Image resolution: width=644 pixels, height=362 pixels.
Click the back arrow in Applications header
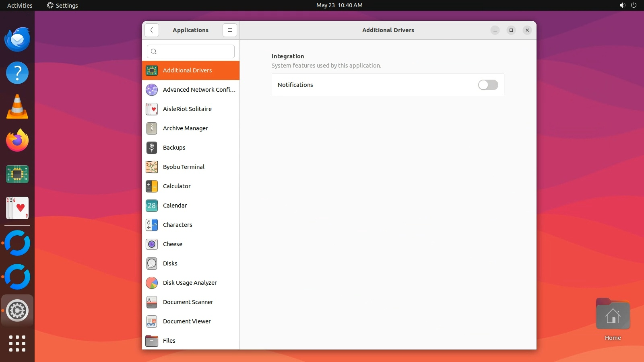pyautogui.click(x=152, y=30)
